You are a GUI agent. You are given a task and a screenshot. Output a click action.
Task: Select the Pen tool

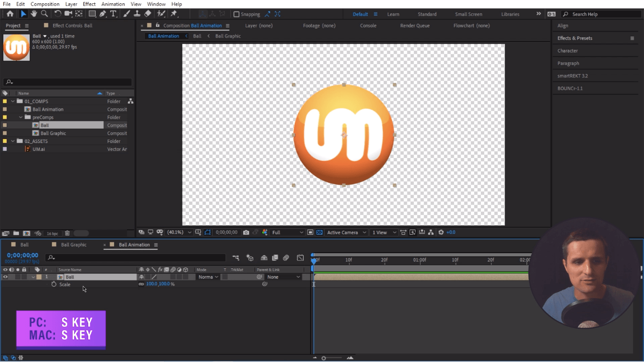point(102,14)
